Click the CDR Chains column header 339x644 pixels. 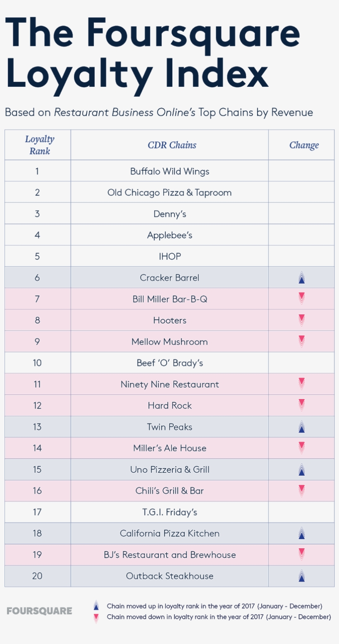point(172,145)
